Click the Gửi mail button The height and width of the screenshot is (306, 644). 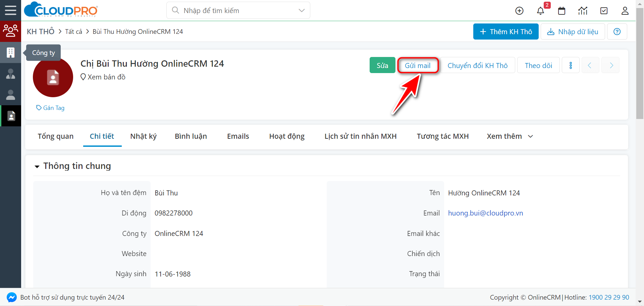[x=418, y=65]
